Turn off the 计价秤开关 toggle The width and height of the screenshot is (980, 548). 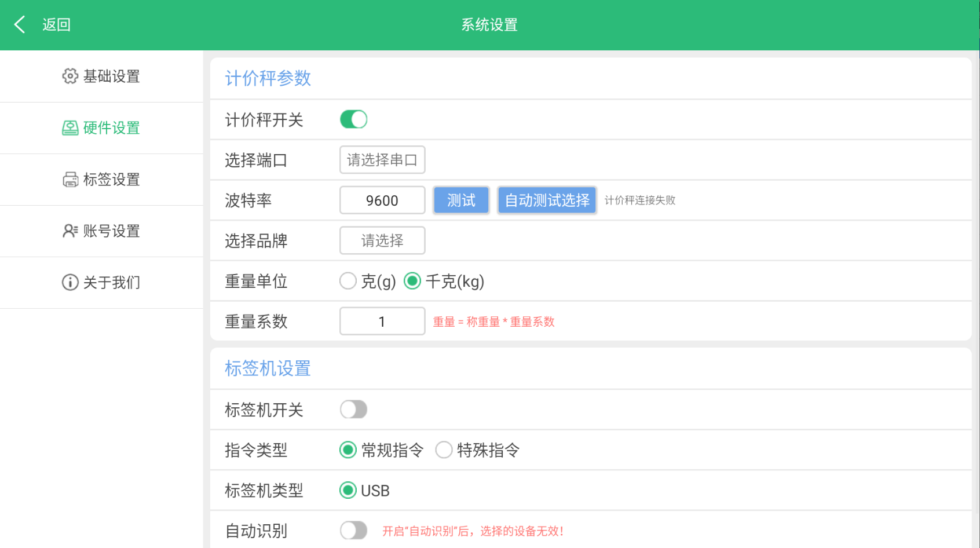click(353, 120)
